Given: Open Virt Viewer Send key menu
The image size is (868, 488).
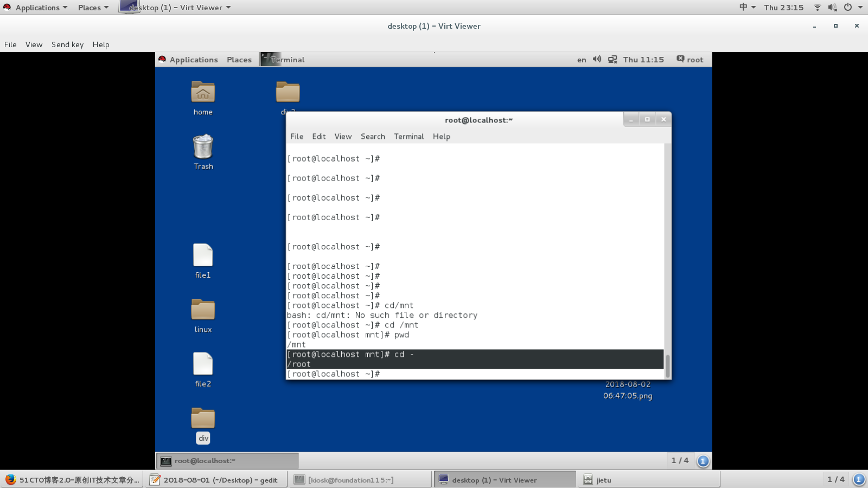Looking at the screenshot, I should 67,44.
